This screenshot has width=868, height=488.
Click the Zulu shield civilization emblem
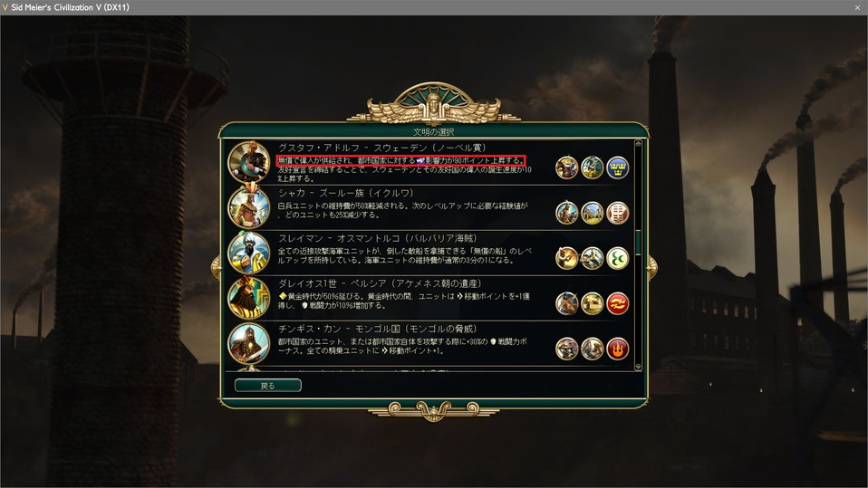[x=617, y=213]
